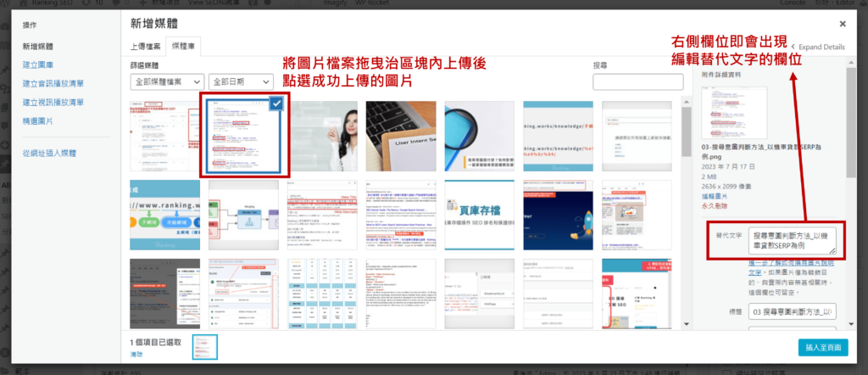Select the rocket illustration thumbnail
The height and width of the screenshot is (375, 868).
(x=558, y=213)
